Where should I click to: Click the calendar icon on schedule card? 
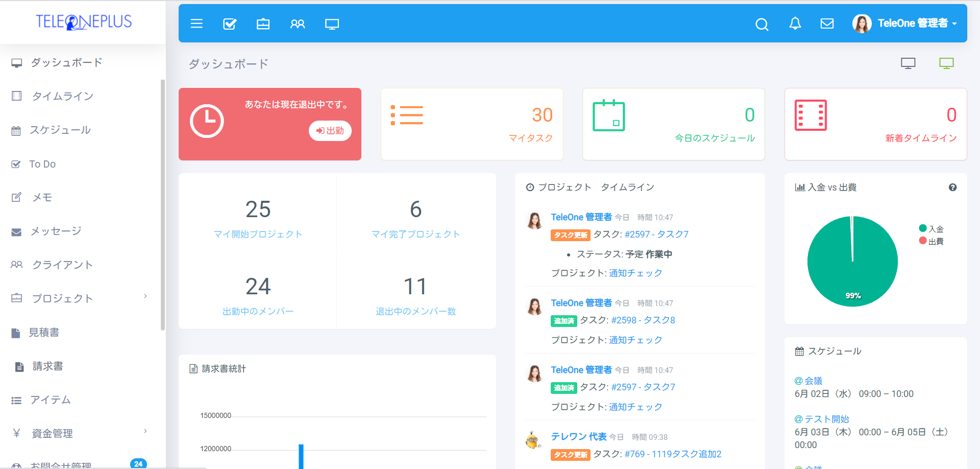tap(608, 115)
